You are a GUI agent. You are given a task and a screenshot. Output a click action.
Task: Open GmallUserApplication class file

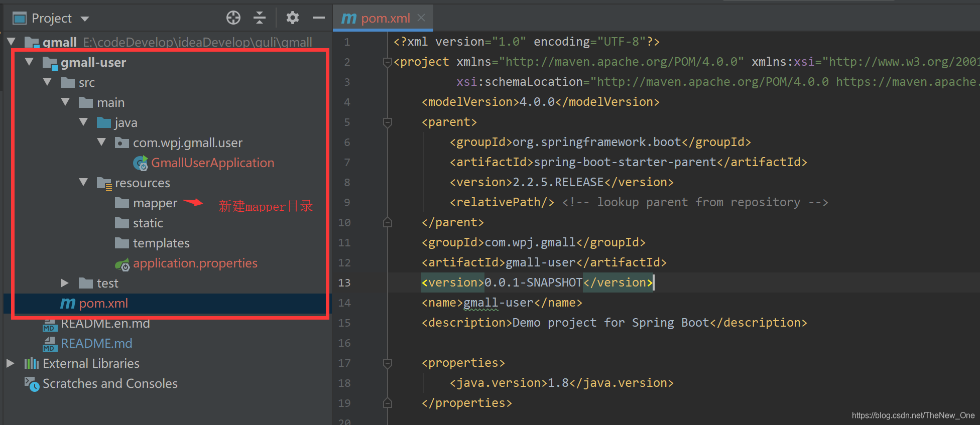tap(212, 163)
